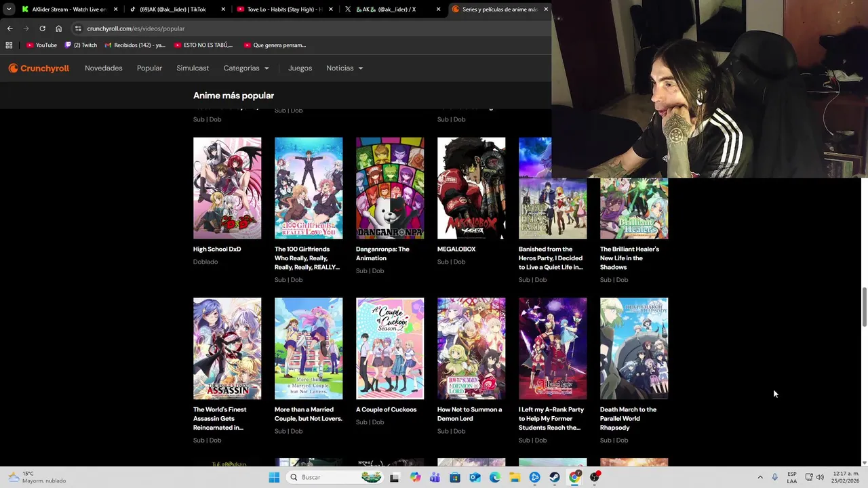This screenshot has width=868, height=488.
Task: Open Outlook from the taskbar
Action: pyautogui.click(x=475, y=477)
